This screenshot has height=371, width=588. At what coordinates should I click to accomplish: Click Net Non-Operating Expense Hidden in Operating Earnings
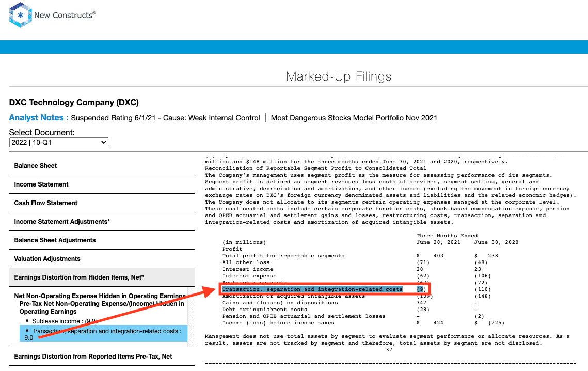point(100,296)
